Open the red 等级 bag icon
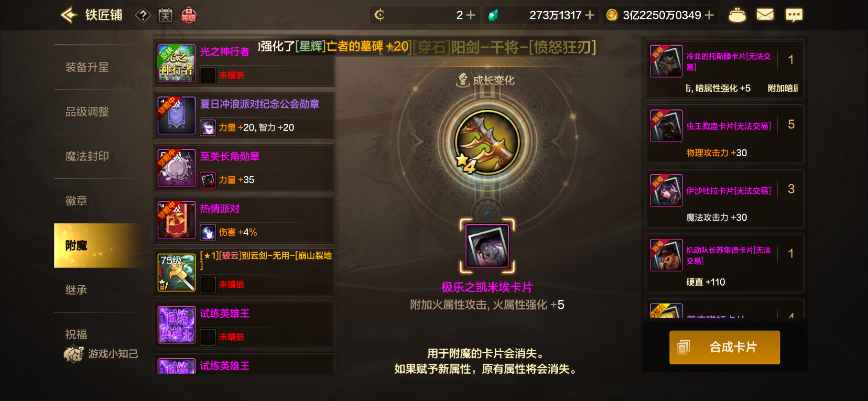Screen dimensions: 868x401 tap(189, 15)
